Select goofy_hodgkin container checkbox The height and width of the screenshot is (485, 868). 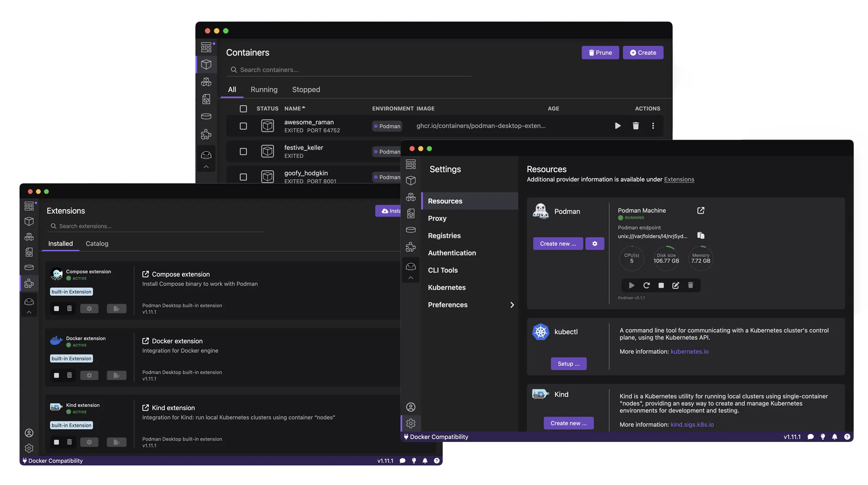pyautogui.click(x=243, y=177)
